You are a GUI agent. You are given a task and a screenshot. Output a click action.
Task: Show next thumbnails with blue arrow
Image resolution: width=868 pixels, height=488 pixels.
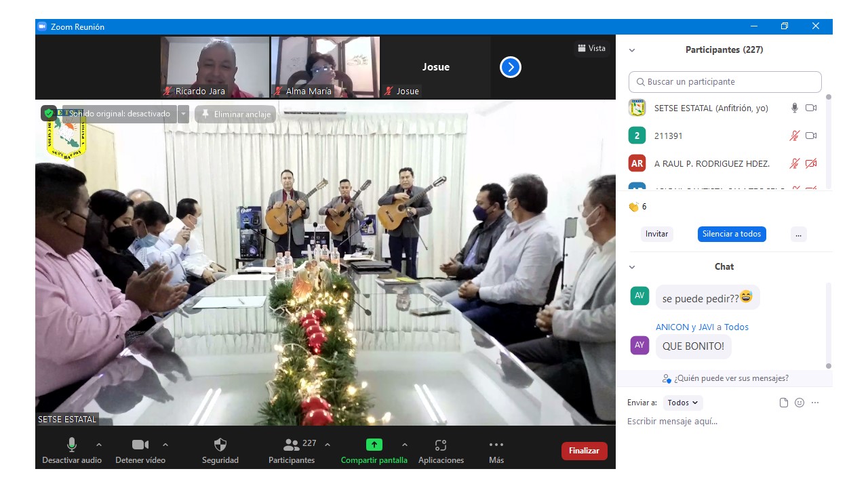(x=511, y=67)
